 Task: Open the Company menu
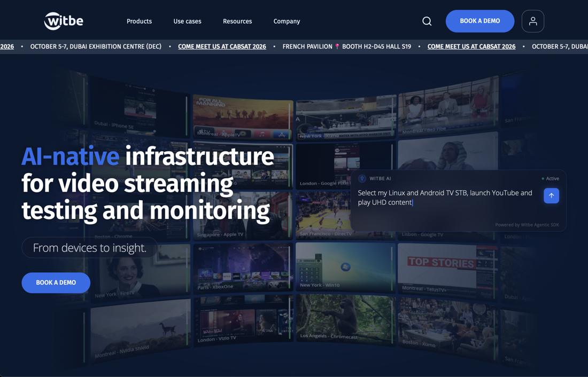[287, 21]
